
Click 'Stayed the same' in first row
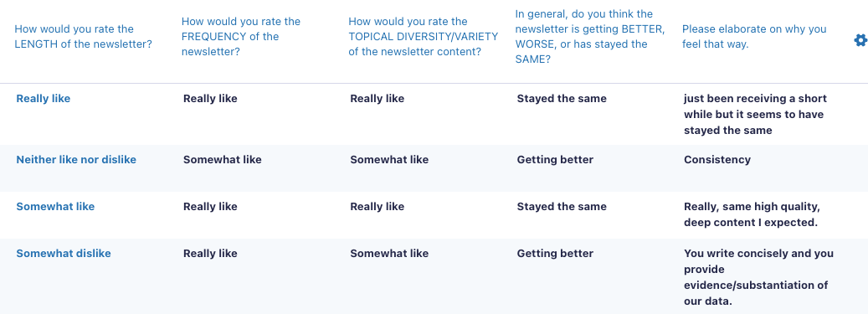[562, 99]
